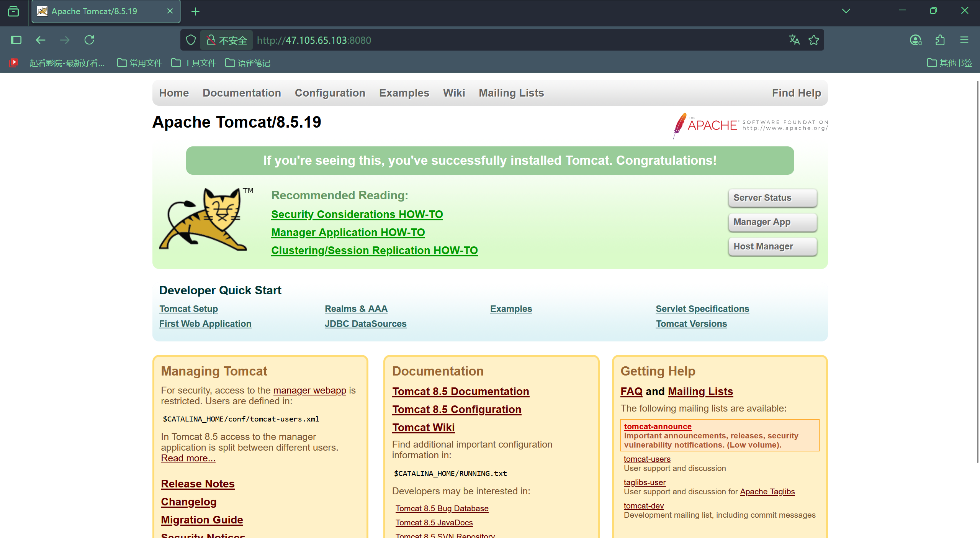Image resolution: width=980 pixels, height=538 pixels.
Task: Open Configuration in the navigation bar
Action: pos(330,93)
